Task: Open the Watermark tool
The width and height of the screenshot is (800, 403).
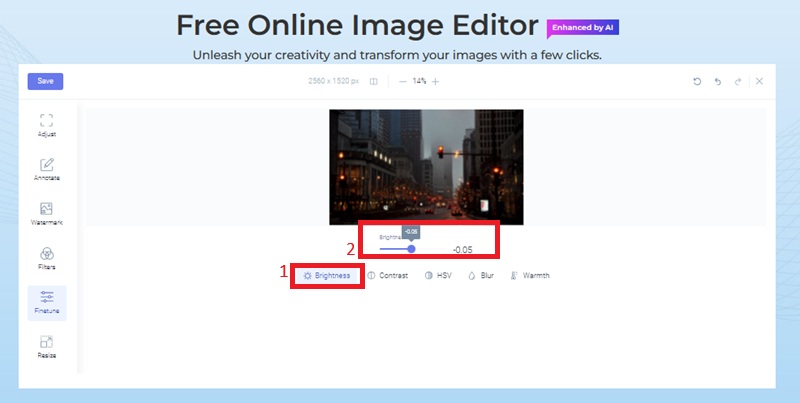Action: pos(47,213)
